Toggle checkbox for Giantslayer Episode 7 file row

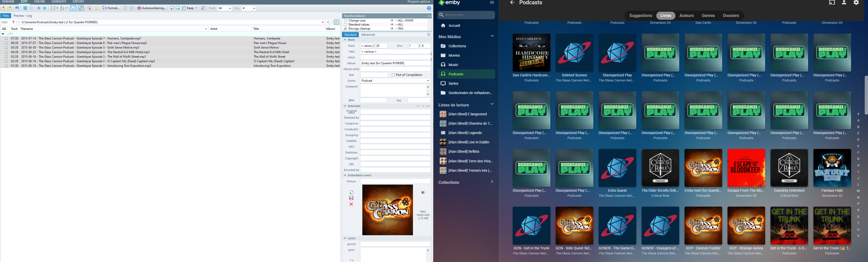point(6,38)
